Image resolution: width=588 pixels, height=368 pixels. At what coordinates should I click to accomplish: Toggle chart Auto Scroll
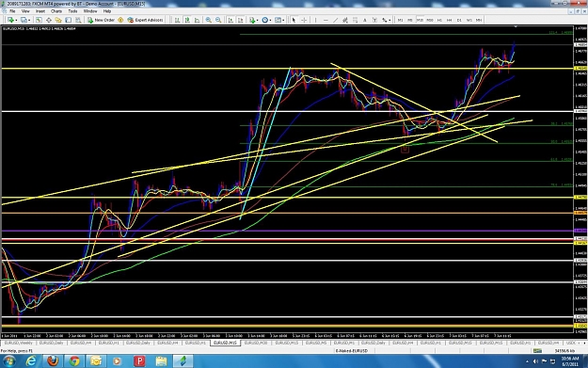pyautogui.click(x=230, y=20)
